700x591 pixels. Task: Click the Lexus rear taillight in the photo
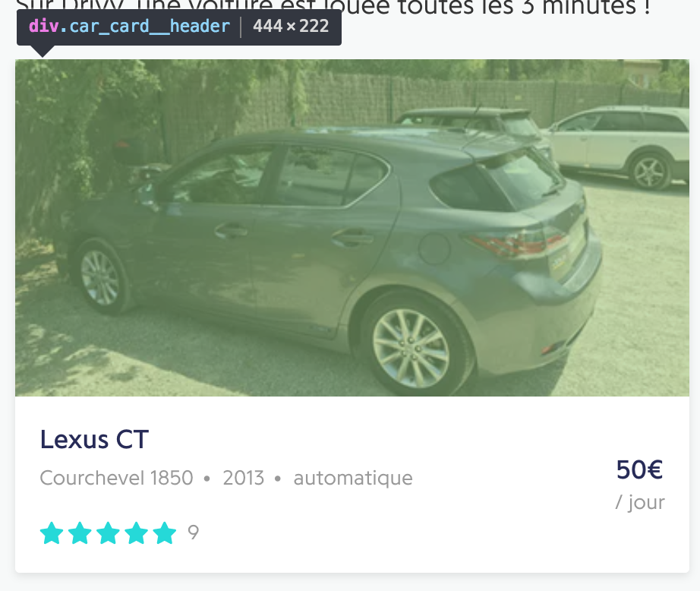coord(518,243)
